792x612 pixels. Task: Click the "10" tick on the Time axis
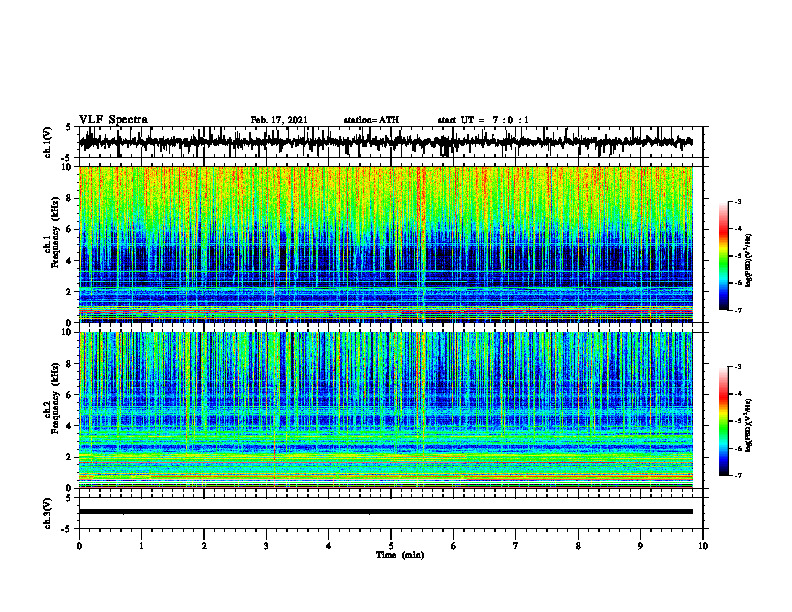pos(703,546)
